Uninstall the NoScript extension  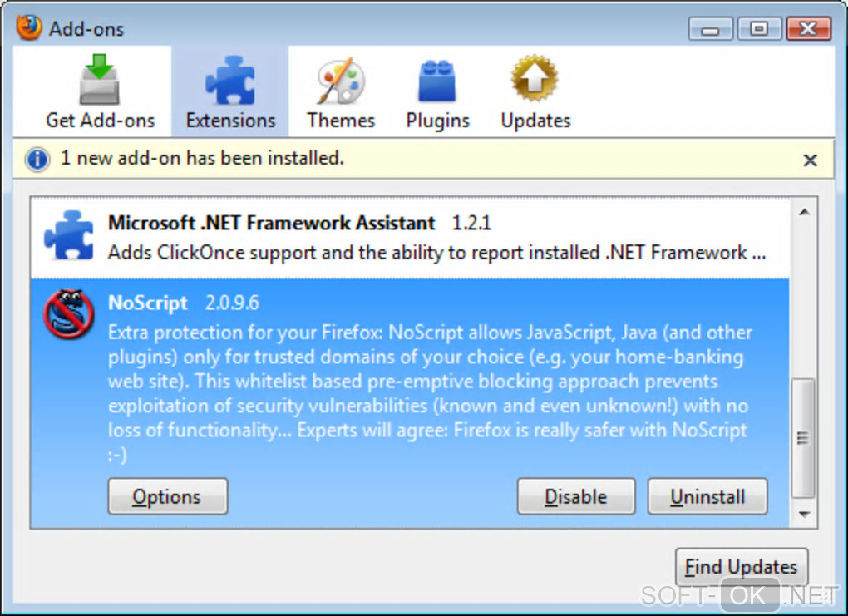click(x=707, y=497)
